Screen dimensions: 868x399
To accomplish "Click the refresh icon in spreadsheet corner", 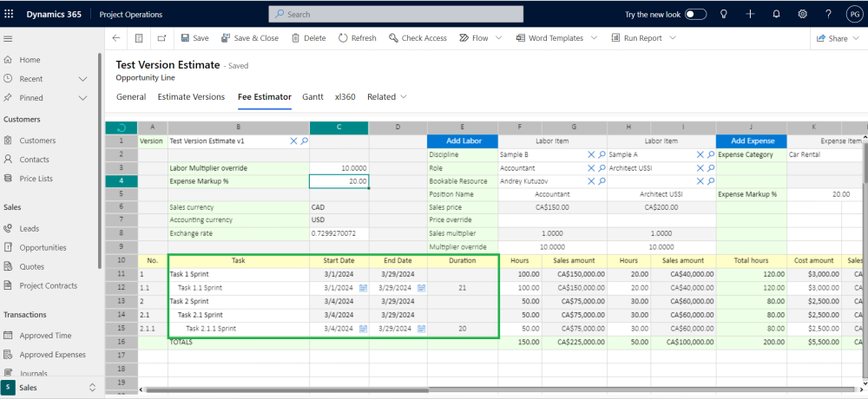I will point(121,128).
